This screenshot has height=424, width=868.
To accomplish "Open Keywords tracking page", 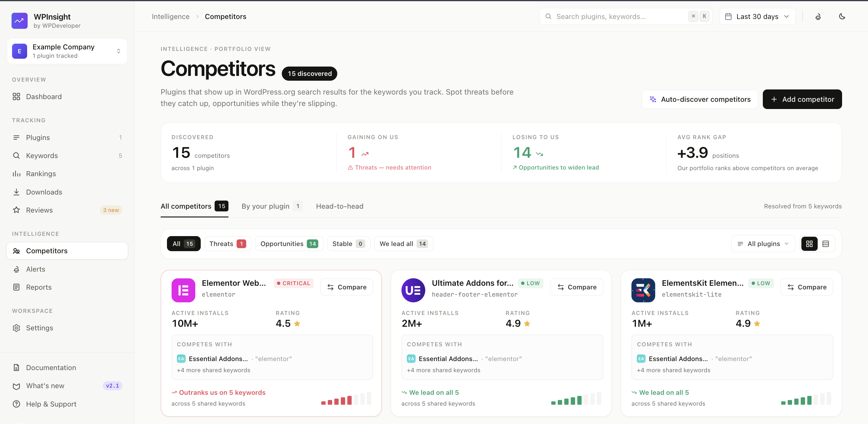I will pos(67,156).
